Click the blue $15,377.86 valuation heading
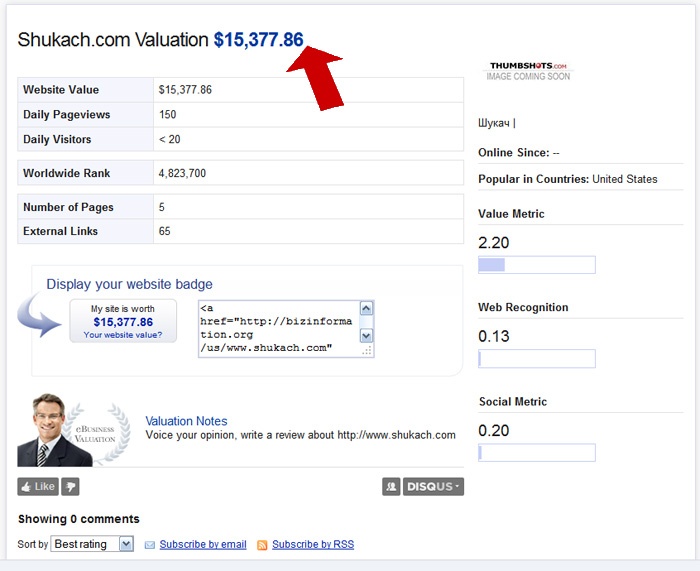 (258, 40)
